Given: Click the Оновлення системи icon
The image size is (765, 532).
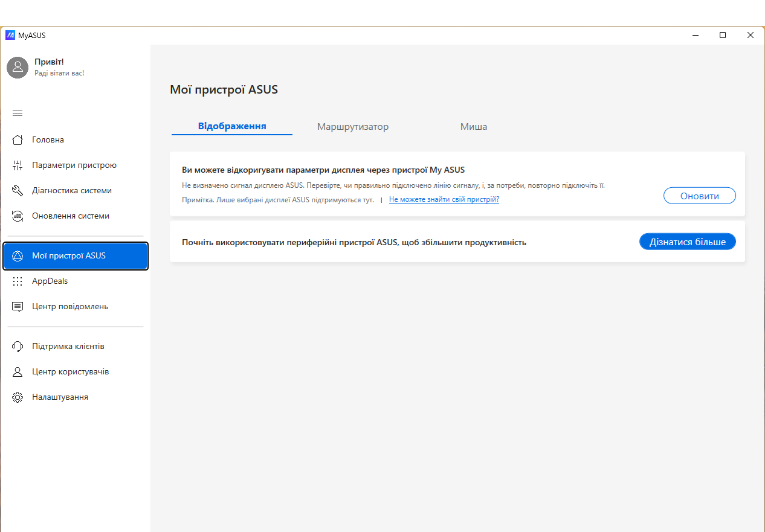Looking at the screenshot, I should (x=18, y=216).
